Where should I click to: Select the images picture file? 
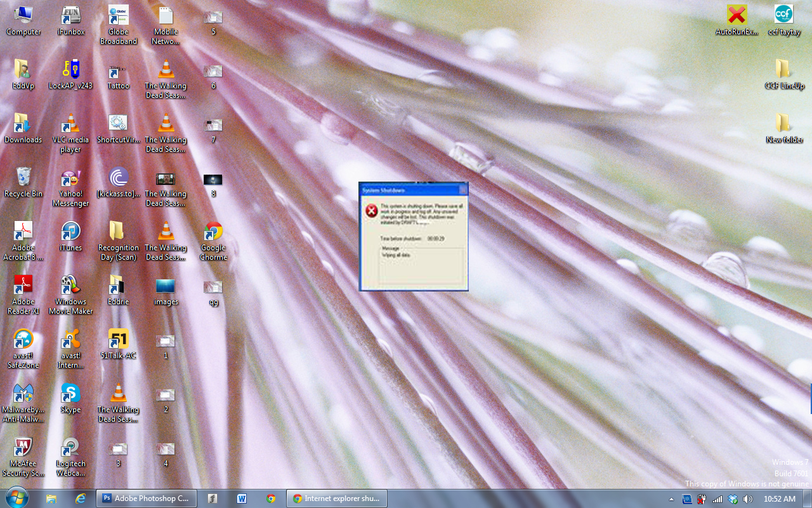coord(166,290)
